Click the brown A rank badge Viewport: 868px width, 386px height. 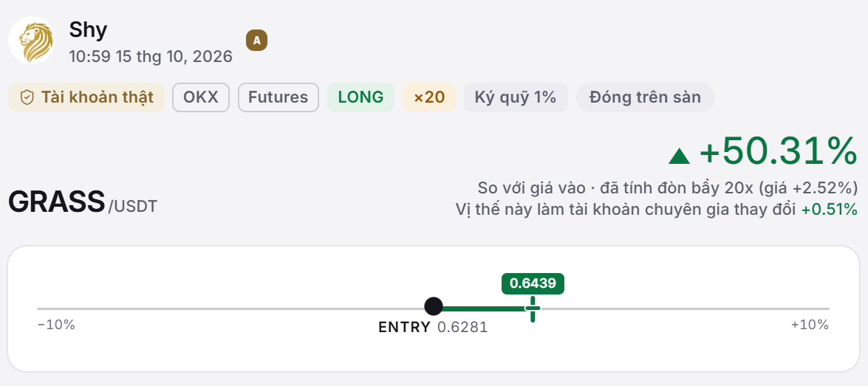257,41
